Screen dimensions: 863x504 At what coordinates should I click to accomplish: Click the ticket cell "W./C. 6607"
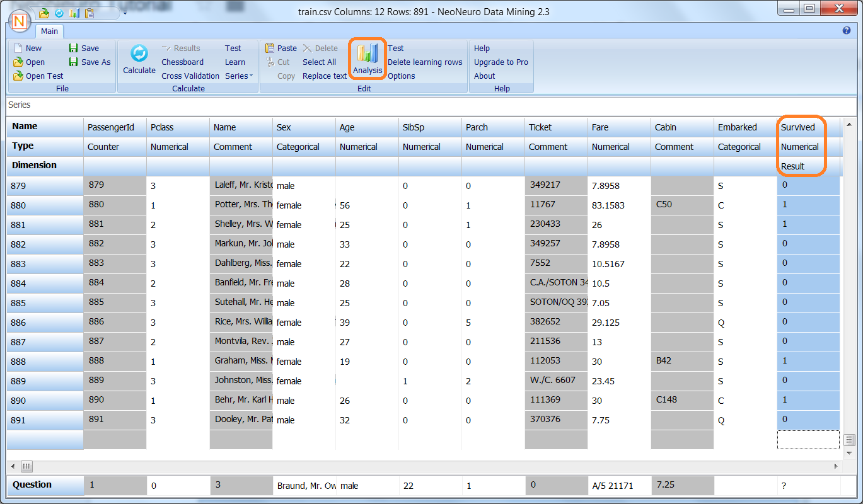tap(556, 381)
